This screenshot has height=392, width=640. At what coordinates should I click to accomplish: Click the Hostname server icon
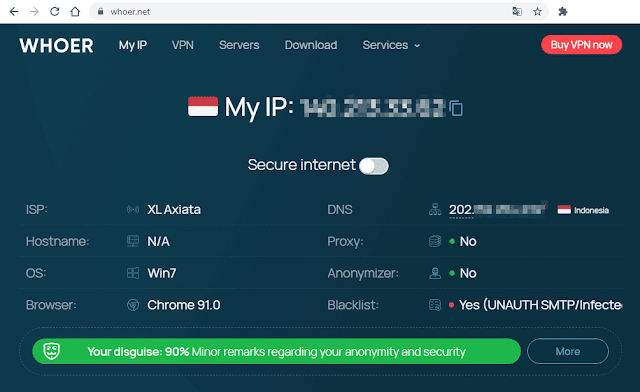point(133,241)
